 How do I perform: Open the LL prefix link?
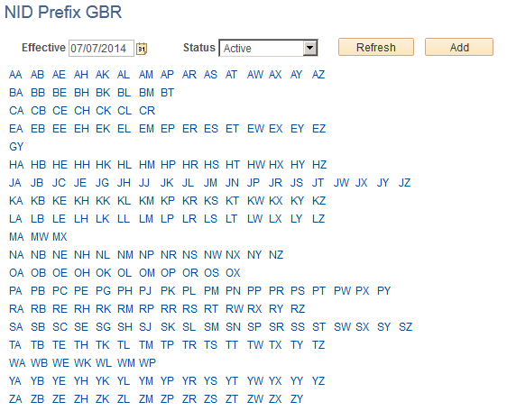124,219
